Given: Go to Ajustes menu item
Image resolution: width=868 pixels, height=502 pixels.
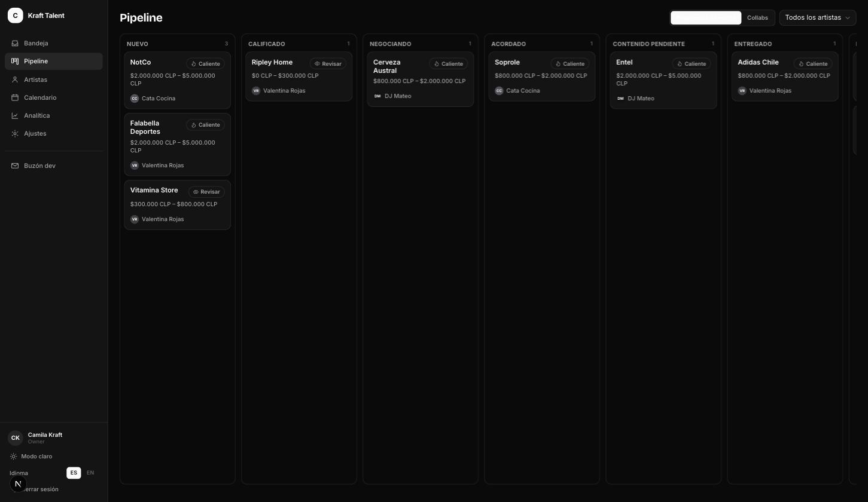Looking at the screenshot, I should (x=54, y=133).
